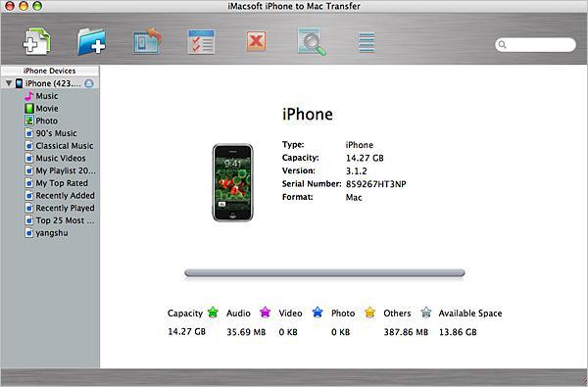Click the 387.86 MB others value
Screen dimensions: 588x387
pyautogui.click(x=406, y=332)
